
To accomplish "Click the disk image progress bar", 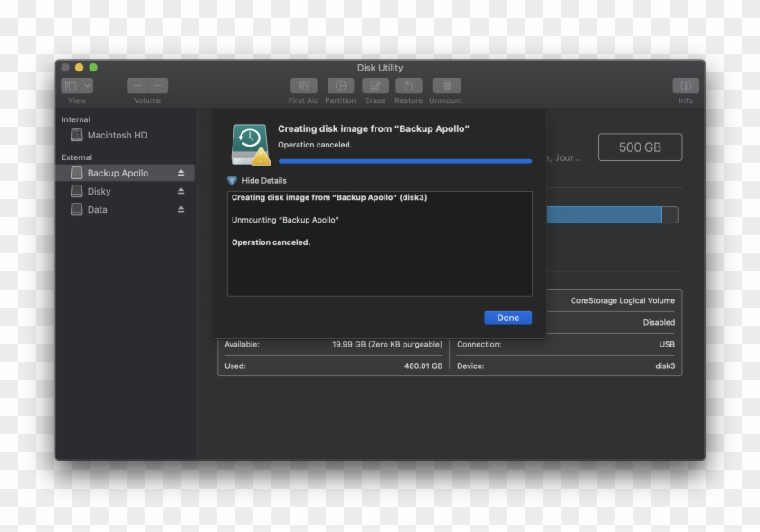I will point(404,159).
